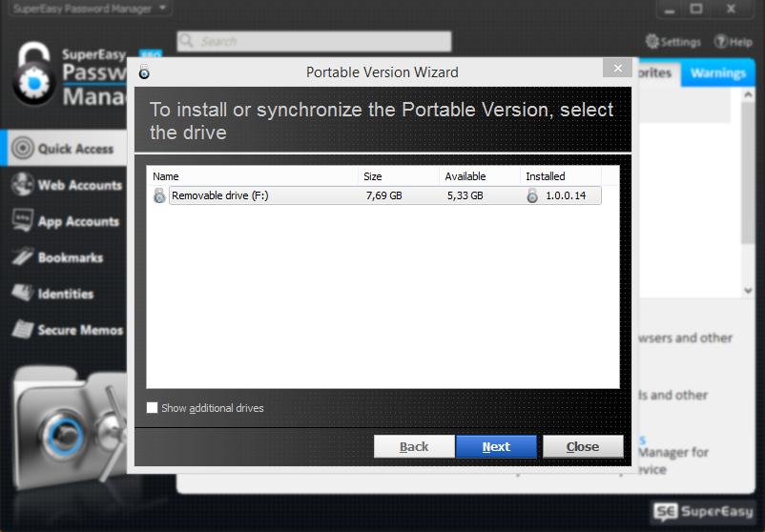Click the Quick Access target icon
Viewport: 765px width, 532px height.
pyautogui.click(x=23, y=149)
